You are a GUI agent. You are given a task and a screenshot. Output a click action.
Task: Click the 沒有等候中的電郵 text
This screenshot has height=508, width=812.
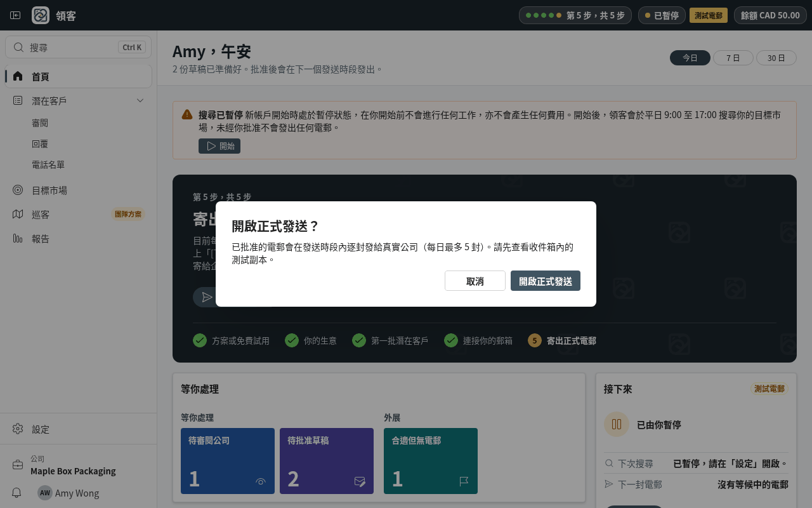(x=753, y=485)
